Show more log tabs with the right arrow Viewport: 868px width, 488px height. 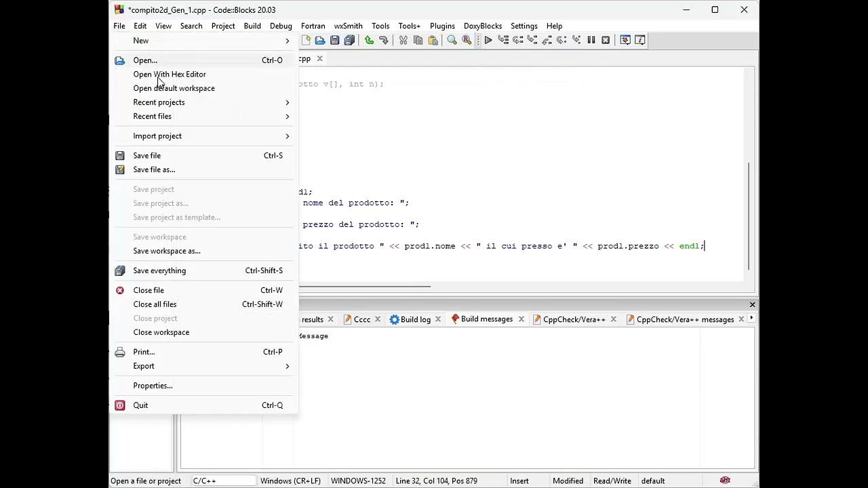click(751, 319)
